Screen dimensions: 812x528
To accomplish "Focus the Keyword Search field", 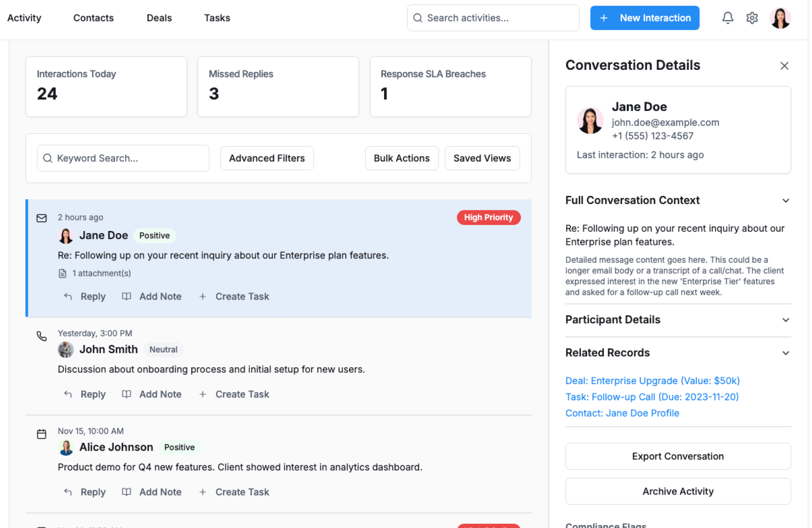I will click(x=127, y=158).
